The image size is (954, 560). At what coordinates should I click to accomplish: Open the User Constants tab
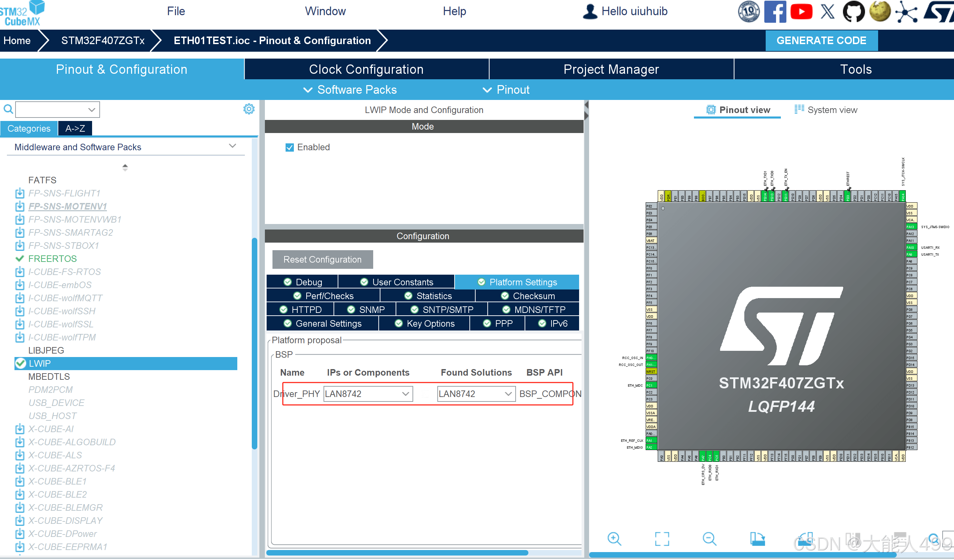click(396, 282)
